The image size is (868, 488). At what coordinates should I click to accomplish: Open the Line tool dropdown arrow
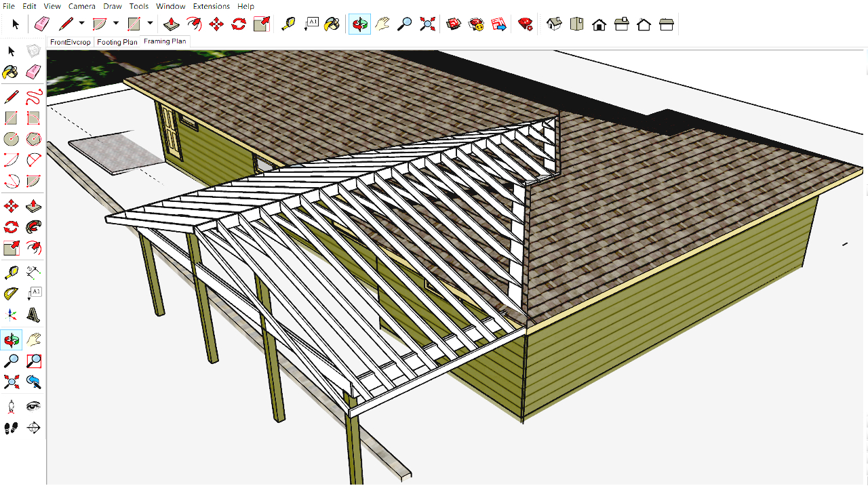coord(81,24)
